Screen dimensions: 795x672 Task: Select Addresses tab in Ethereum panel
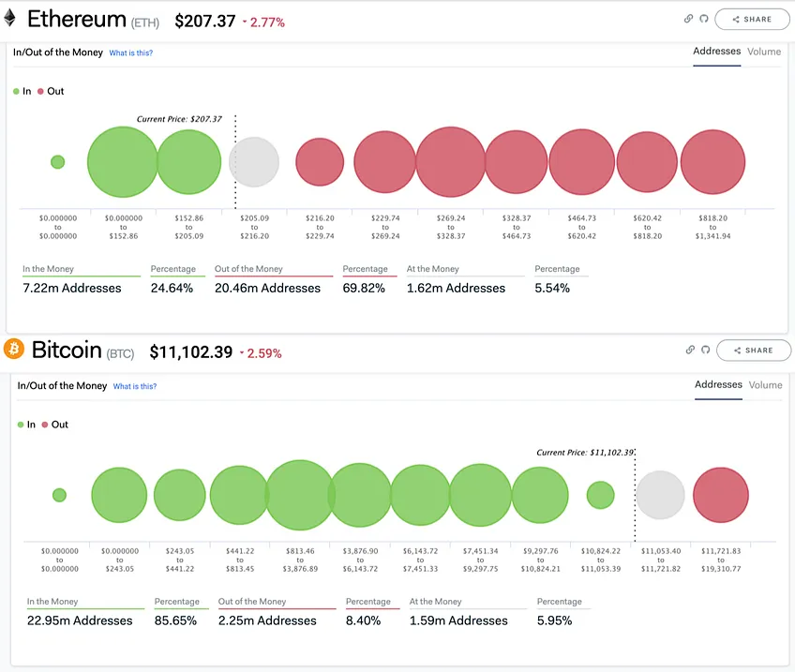tap(717, 52)
